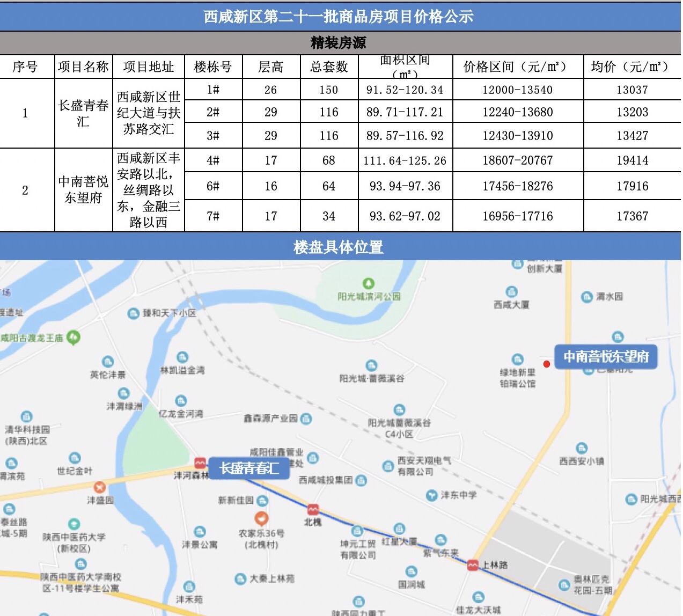
Task: Click the 农家乐36号 orange restaurant pin
Action: 261,518
